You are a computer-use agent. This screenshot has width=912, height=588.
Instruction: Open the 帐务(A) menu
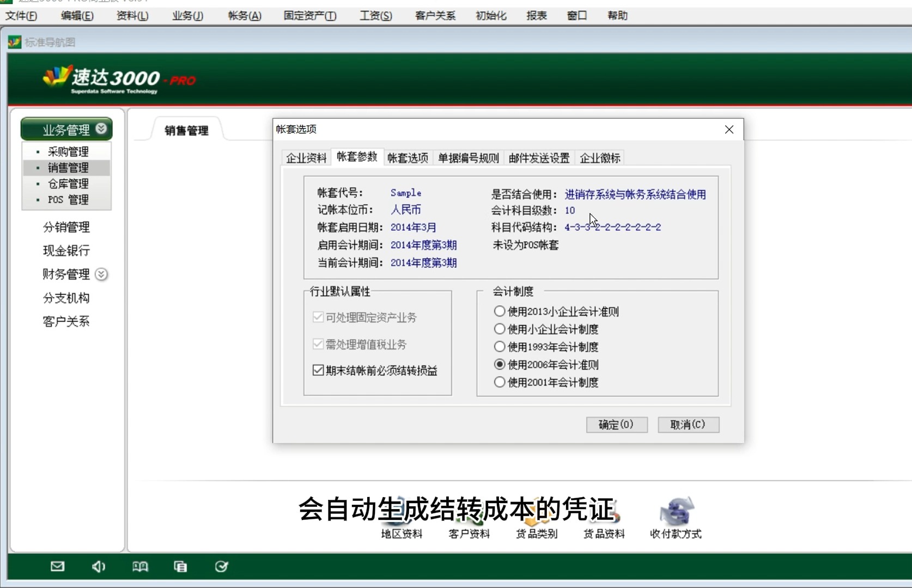pos(245,16)
